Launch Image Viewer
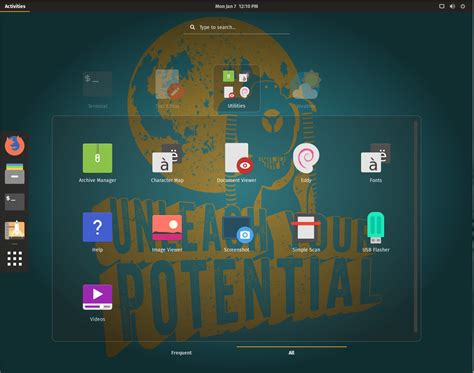The height and width of the screenshot is (373, 474). click(167, 232)
